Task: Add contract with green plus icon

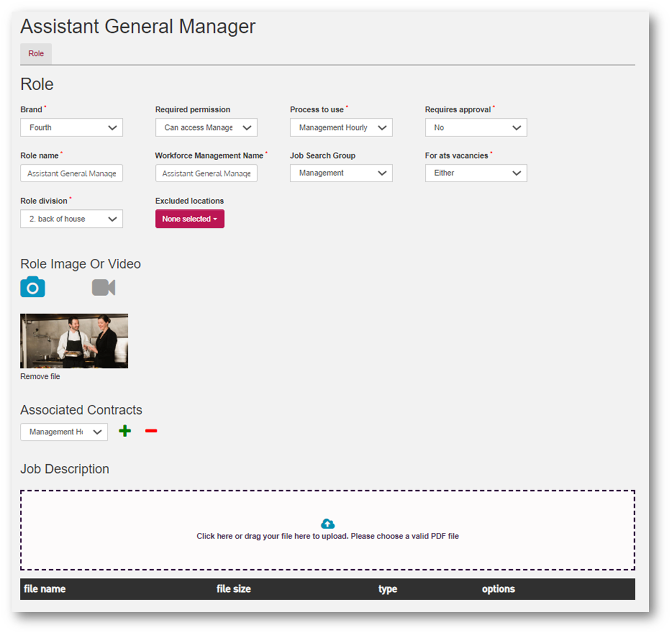Action: (x=125, y=431)
